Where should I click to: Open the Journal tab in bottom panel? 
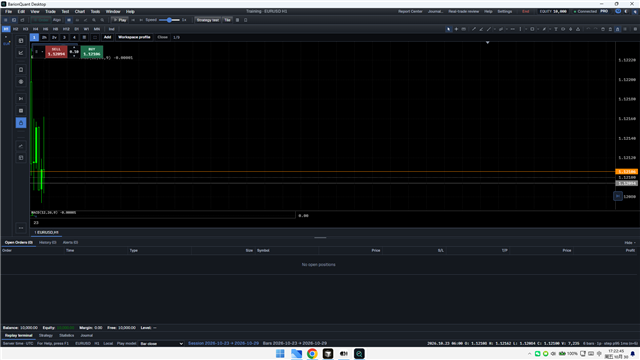click(87, 336)
